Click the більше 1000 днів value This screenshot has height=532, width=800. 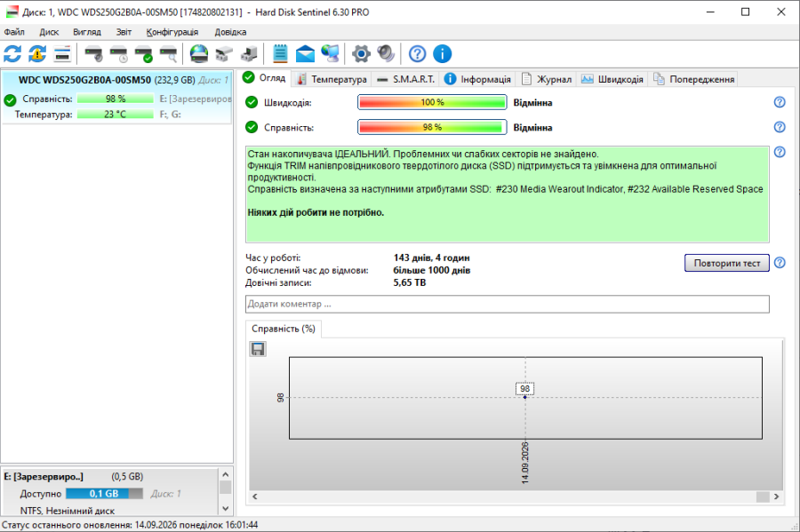[432, 270]
